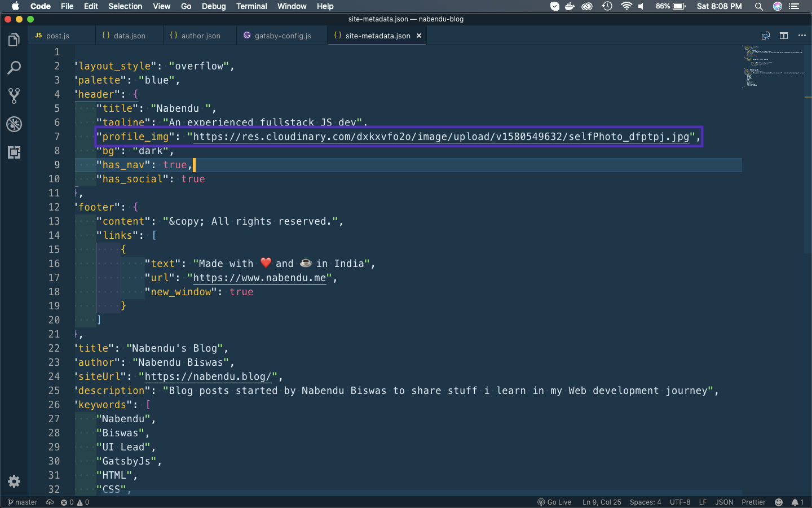Start Go Live server from status bar
Viewport: 812px width, 508px height.
click(x=554, y=502)
